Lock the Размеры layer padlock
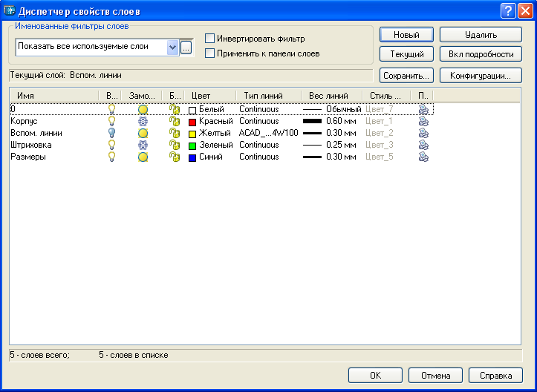 click(175, 157)
